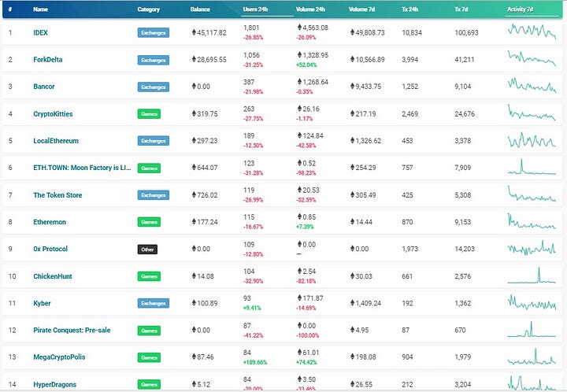View Pirate Conquest activity sparkline

(532, 329)
